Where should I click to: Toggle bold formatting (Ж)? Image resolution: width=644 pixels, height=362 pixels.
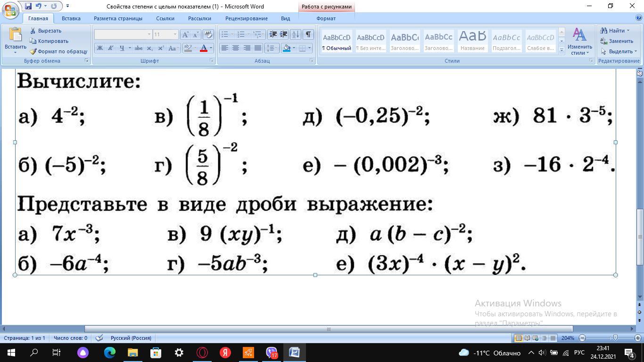[99, 48]
